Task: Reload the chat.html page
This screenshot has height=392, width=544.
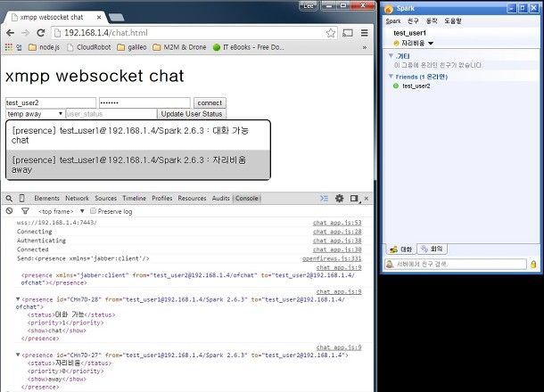Action: click(x=41, y=33)
